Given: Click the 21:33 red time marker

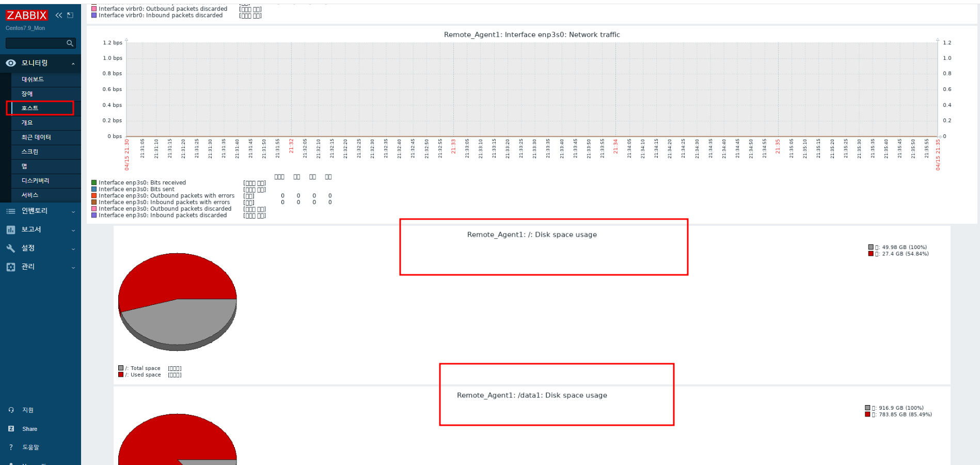Looking at the screenshot, I should click(453, 146).
